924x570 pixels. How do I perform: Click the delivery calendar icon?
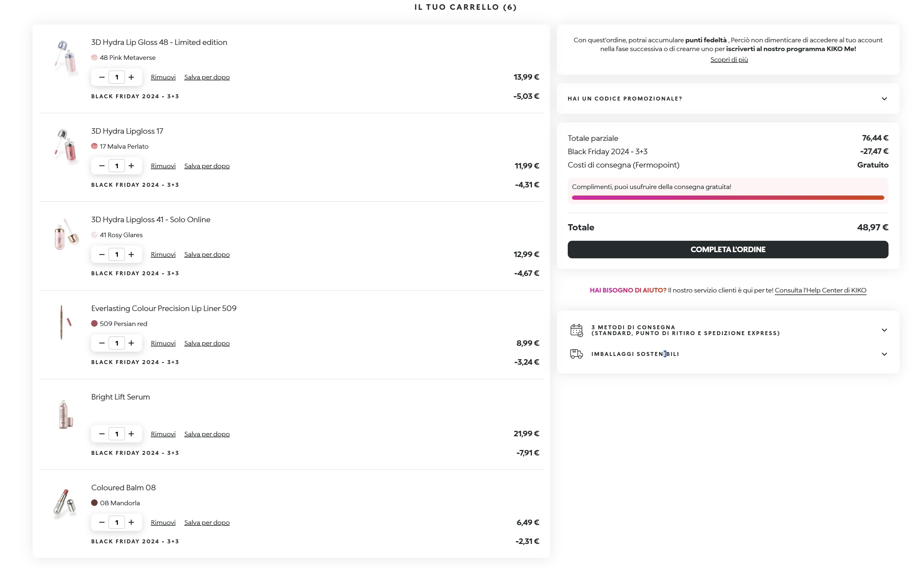click(577, 330)
